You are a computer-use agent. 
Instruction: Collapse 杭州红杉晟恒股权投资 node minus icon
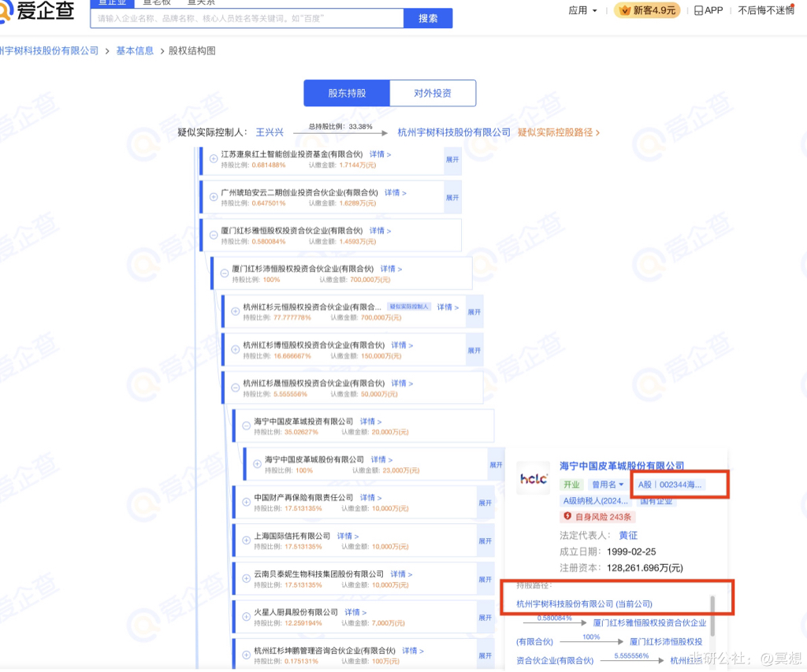(235, 388)
